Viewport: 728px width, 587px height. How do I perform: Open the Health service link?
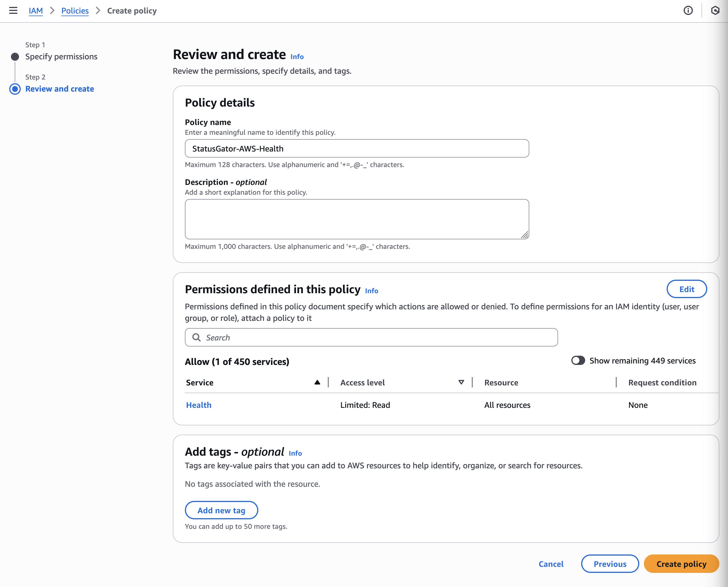tap(199, 405)
